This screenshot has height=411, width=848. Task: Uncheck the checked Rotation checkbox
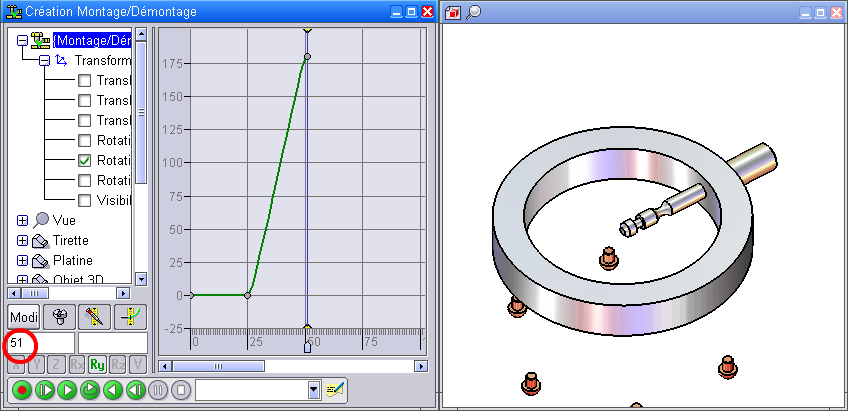point(85,160)
